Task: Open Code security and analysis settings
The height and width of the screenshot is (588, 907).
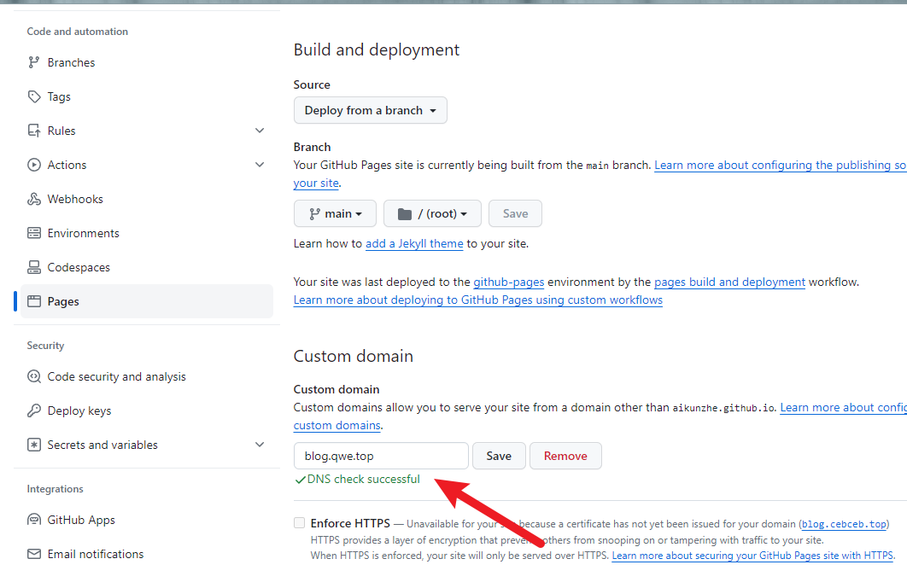Action: pos(116,376)
